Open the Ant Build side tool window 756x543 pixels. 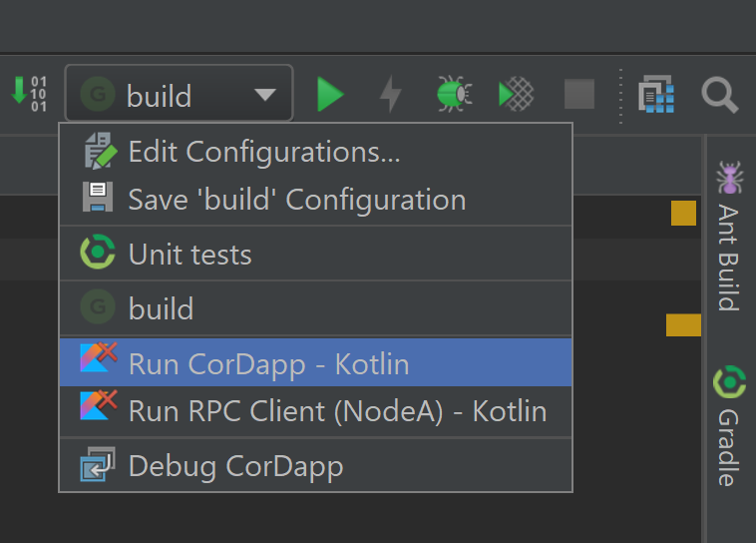coord(729,236)
